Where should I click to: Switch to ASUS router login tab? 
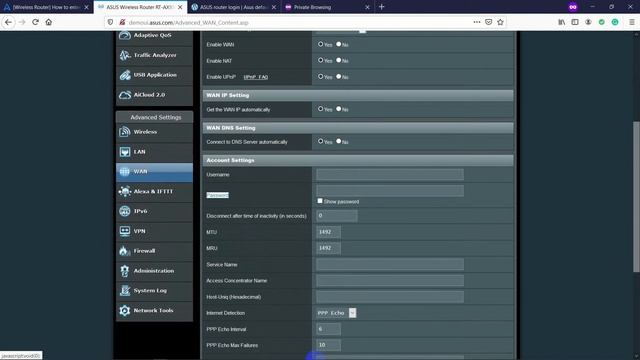233,7
